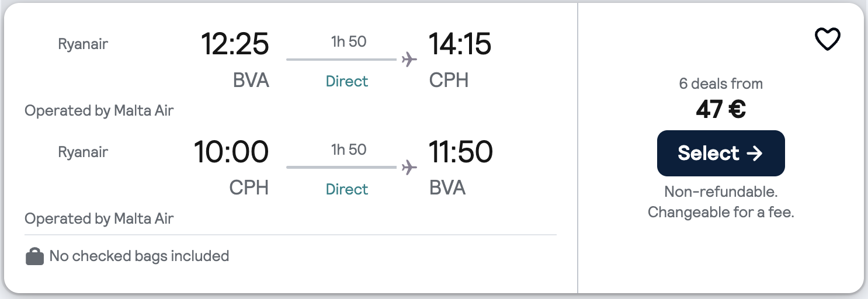Click the outbound BVA departure airport code
This screenshot has width=868, height=299.
pos(251,80)
